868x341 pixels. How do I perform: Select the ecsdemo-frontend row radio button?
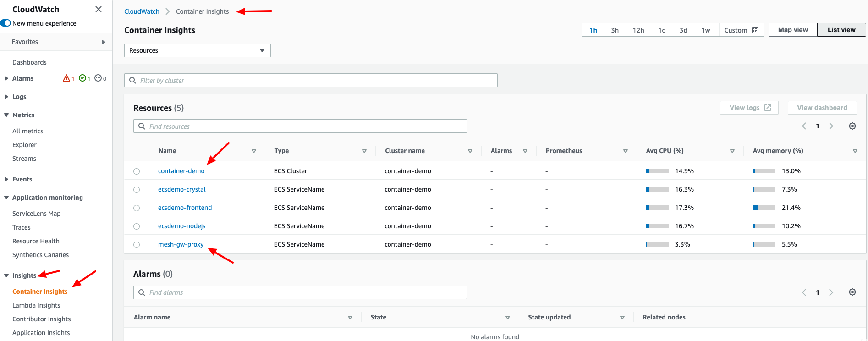pyautogui.click(x=137, y=208)
